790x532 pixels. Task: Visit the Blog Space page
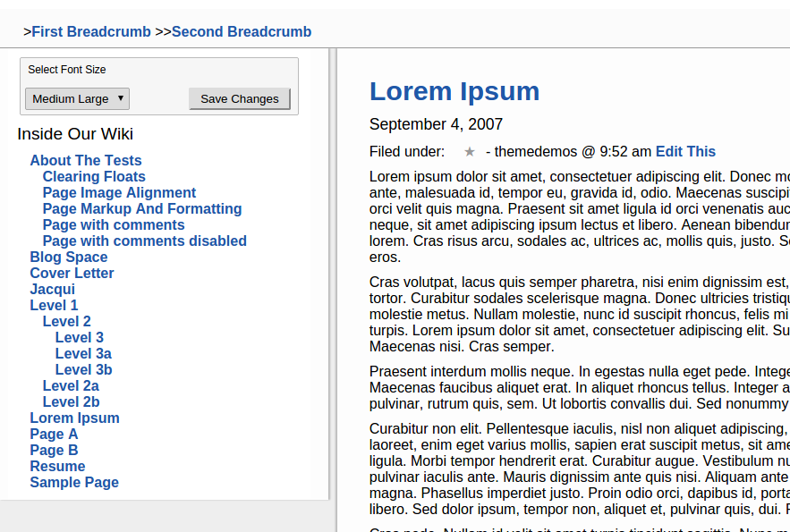[x=69, y=258]
